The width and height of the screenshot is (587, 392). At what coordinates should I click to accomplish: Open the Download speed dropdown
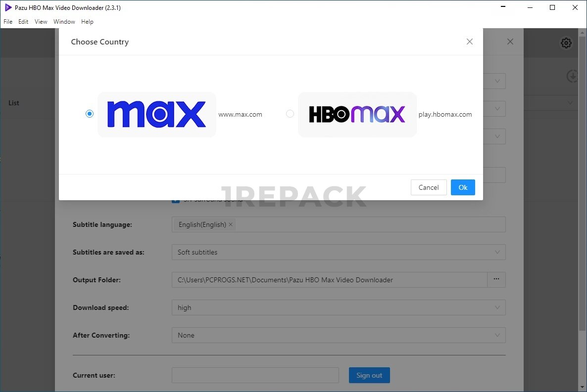click(338, 307)
